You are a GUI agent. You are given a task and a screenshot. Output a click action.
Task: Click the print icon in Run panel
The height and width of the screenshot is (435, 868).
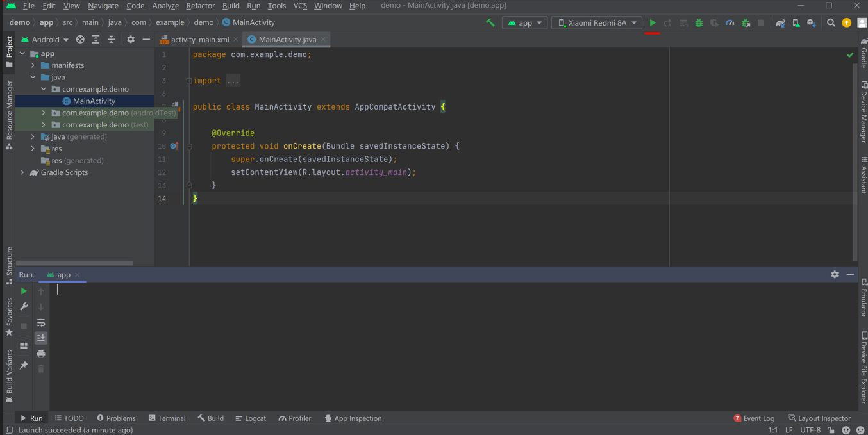(41, 354)
